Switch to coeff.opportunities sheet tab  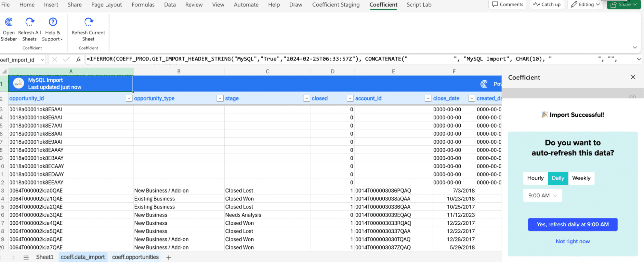pos(135,257)
